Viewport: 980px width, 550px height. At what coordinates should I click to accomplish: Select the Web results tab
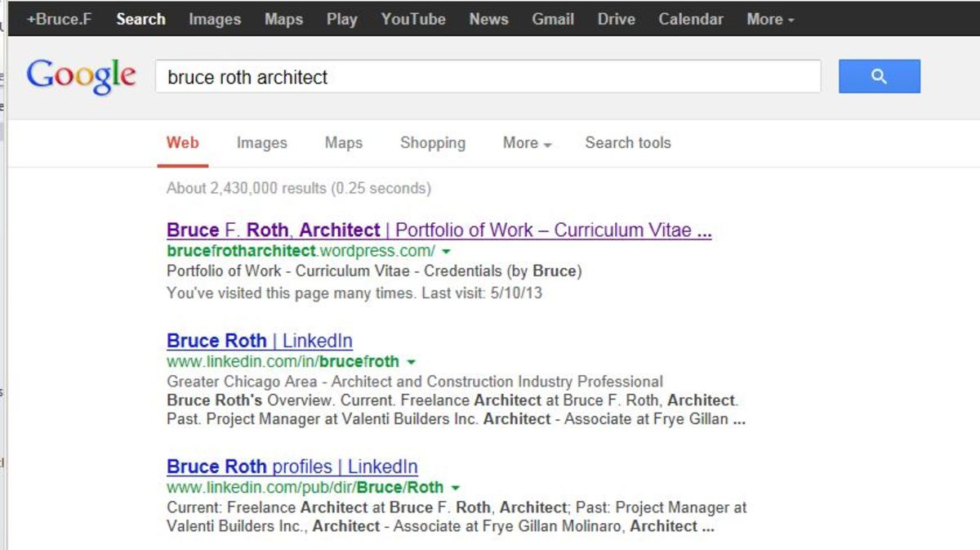182,142
